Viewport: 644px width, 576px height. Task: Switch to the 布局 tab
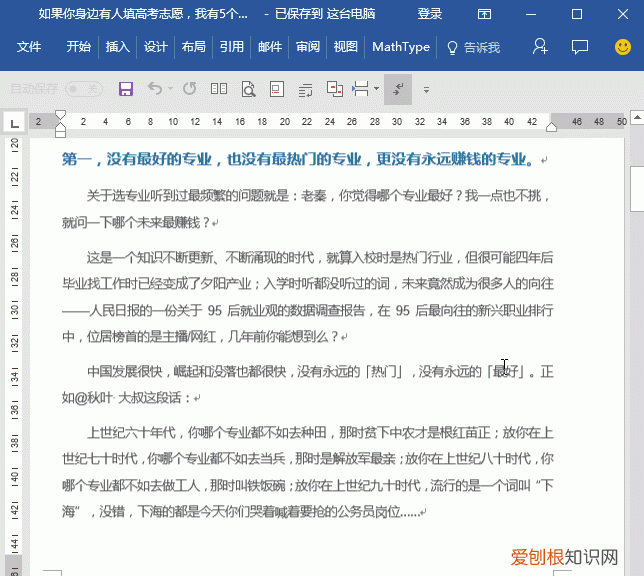tap(193, 47)
